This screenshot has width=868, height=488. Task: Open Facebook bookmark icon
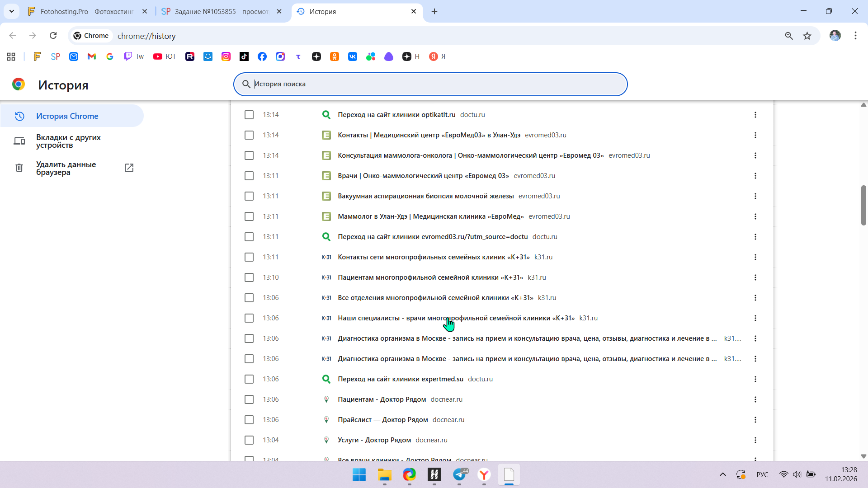262,56
